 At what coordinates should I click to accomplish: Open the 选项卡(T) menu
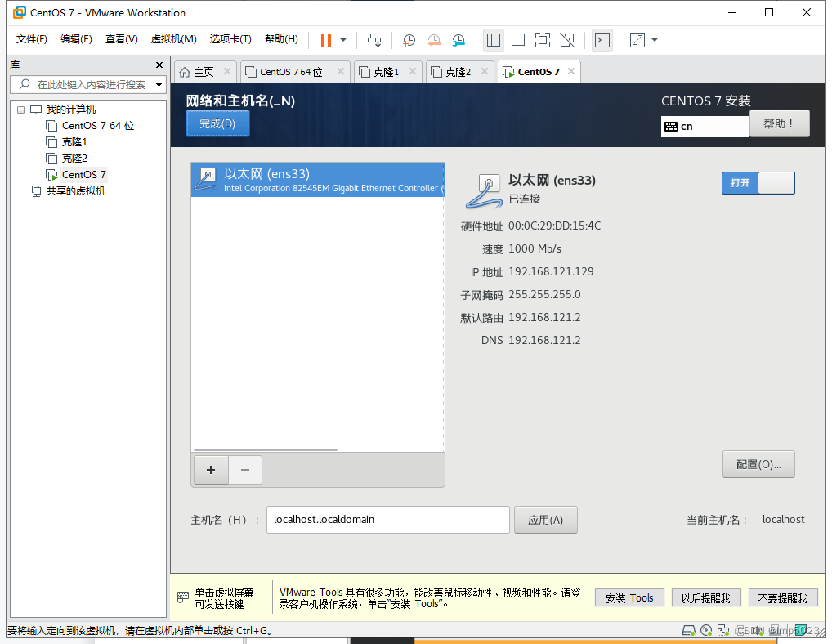click(x=230, y=38)
